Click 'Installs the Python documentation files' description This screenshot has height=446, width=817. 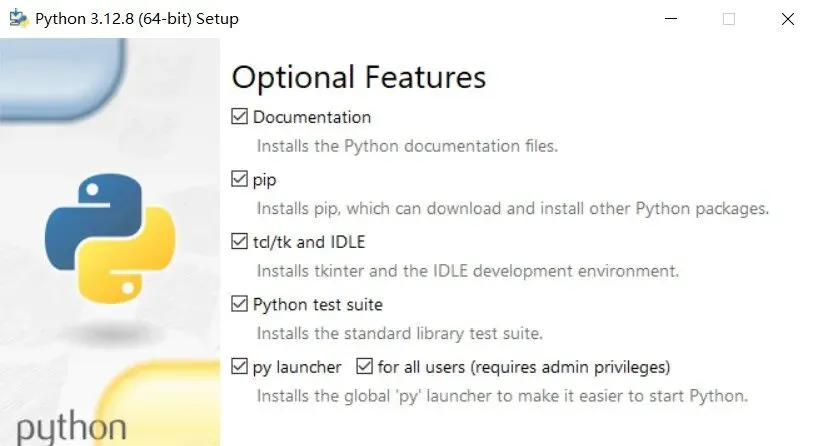[407, 146]
